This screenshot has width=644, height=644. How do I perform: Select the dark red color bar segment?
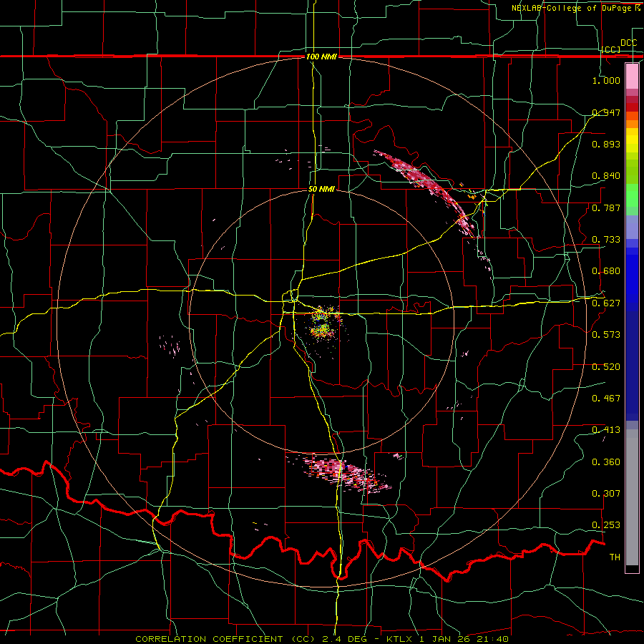(632, 107)
